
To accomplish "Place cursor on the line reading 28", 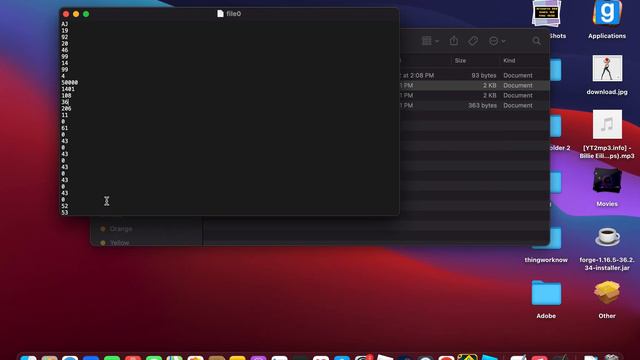I will pos(64,44).
